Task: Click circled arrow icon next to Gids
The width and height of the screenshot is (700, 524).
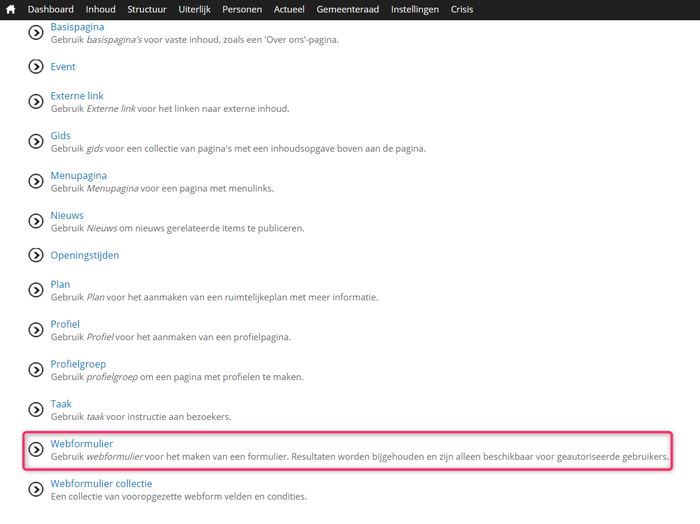Action: (36, 141)
